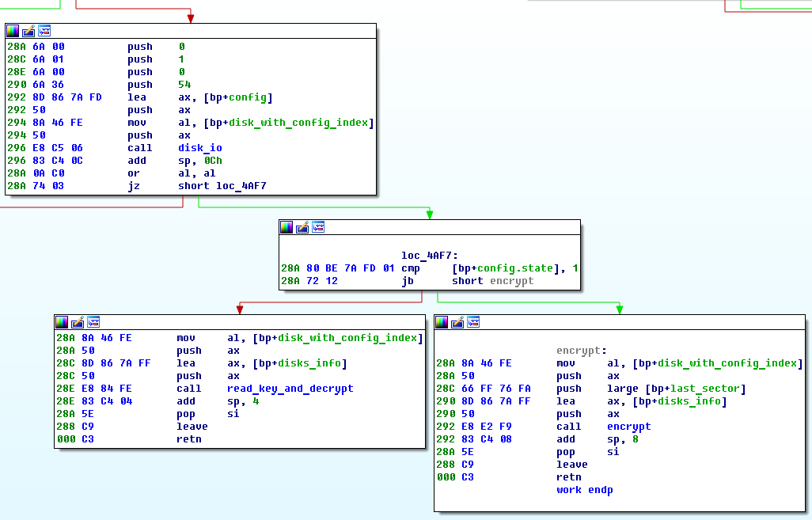Click group nodes icon of read_key_and_decrypt block
The image size is (812, 520).
[x=93, y=322]
